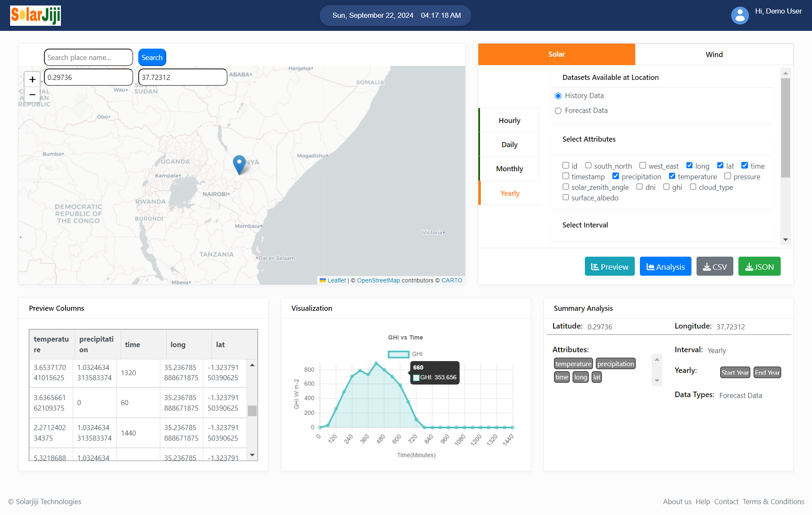
Task: Click the settings panel scrollbar thumb
Action: pos(785,128)
